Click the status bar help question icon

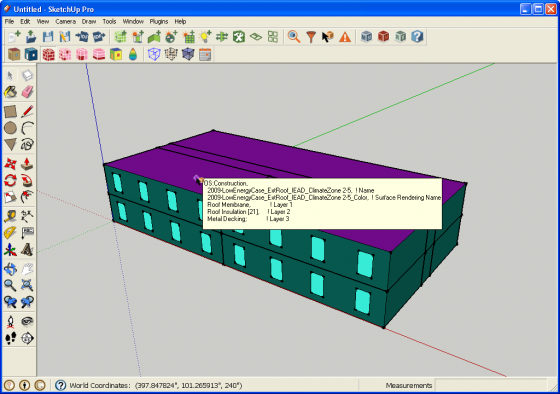click(x=60, y=385)
